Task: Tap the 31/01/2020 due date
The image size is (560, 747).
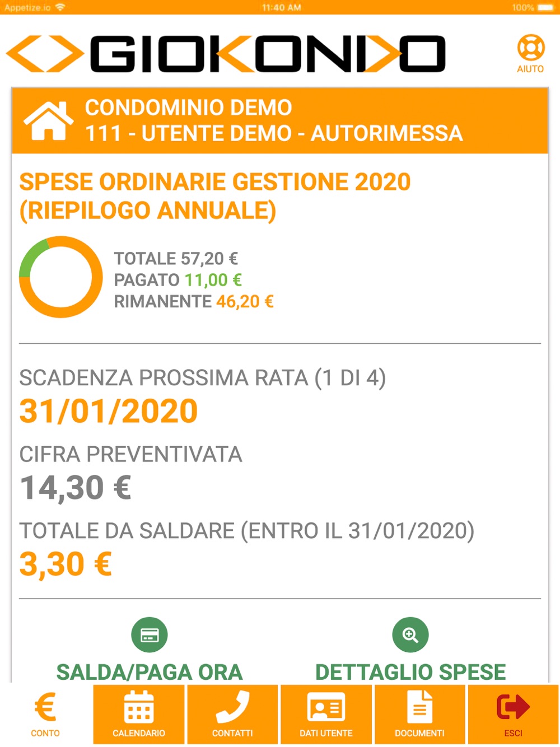Action: pos(109,411)
